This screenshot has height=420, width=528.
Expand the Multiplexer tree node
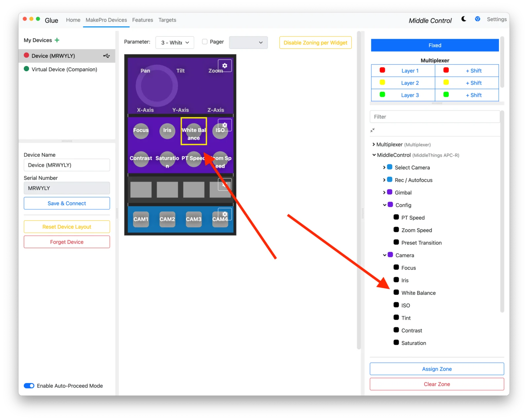374,144
